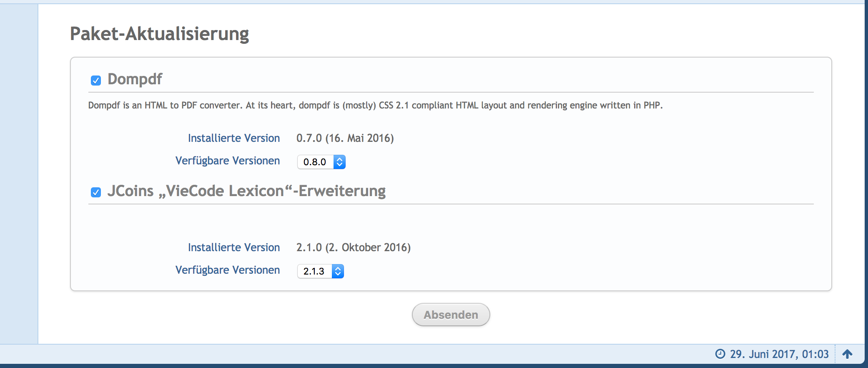The height and width of the screenshot is (368, 868).
Task: Click the scroll-to-top arrow icon
Action: point(847,354)
